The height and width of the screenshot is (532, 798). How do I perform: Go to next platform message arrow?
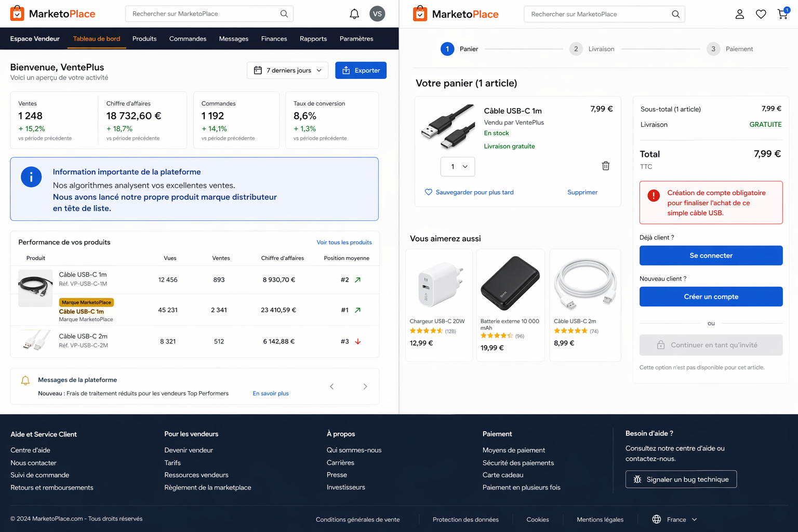(x=365, y=387)
